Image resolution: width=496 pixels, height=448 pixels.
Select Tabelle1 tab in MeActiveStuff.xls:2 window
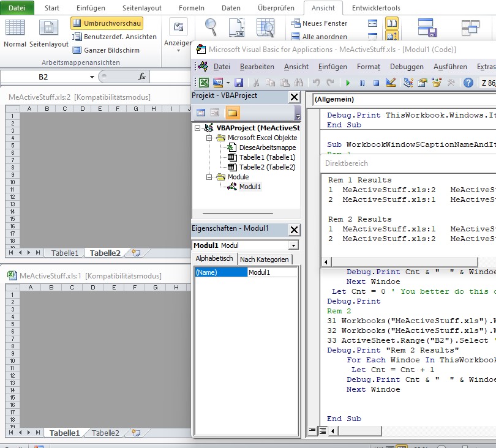(64, 253)
